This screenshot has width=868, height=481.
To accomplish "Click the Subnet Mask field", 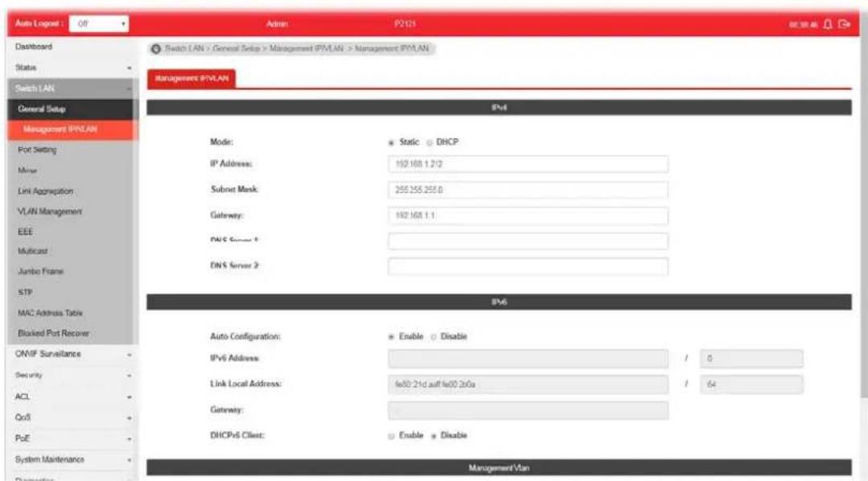I will click(x=528, y=190).
